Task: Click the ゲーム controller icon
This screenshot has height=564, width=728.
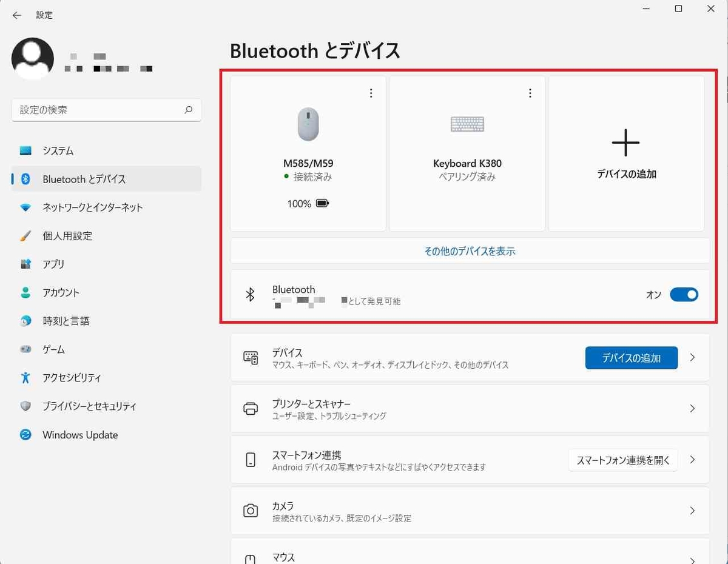Action: [x=25, y=349]
